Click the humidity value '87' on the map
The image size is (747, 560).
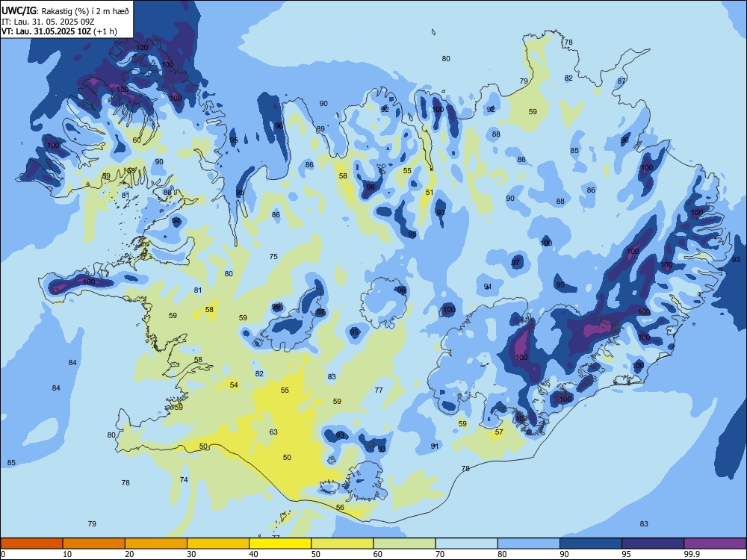click(x=622, y=81)
